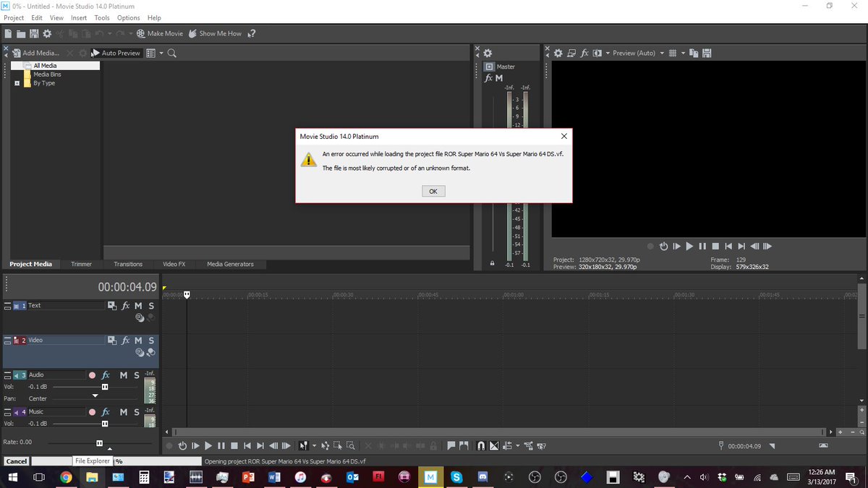Open the Preview (Auto) quality dropdown
Screen dimensions: 868x488
639,53
